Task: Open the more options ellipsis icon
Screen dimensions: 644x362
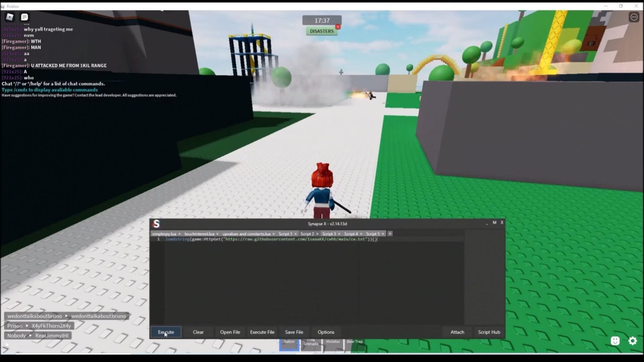Action: tap(634, 17)
